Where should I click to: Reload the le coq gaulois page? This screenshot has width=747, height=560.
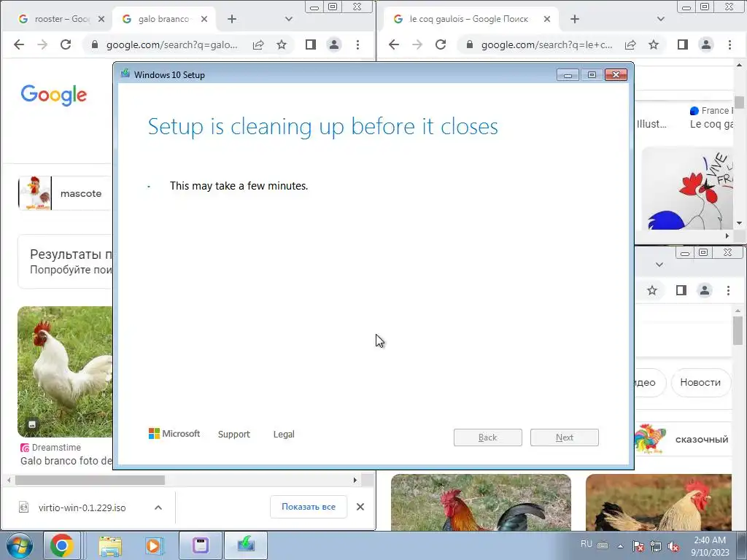point(441,44)
